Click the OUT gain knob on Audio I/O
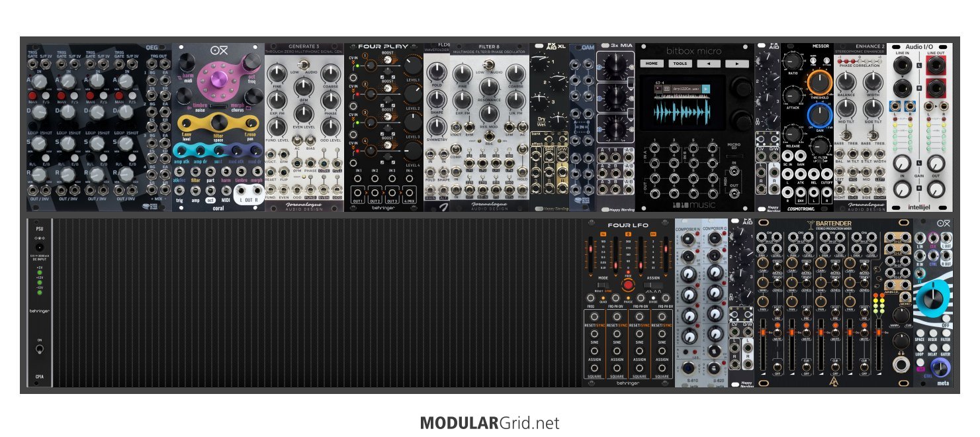 click(936, 165)
